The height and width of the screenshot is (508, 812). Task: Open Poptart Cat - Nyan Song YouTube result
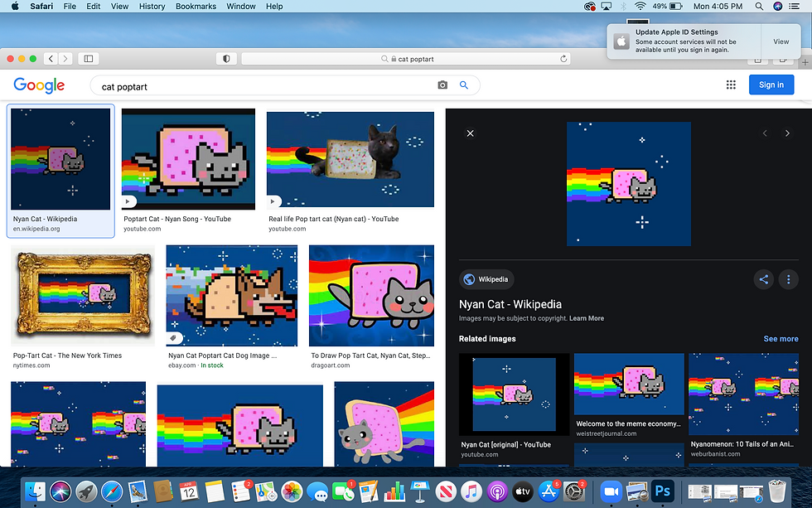[188, 159]
